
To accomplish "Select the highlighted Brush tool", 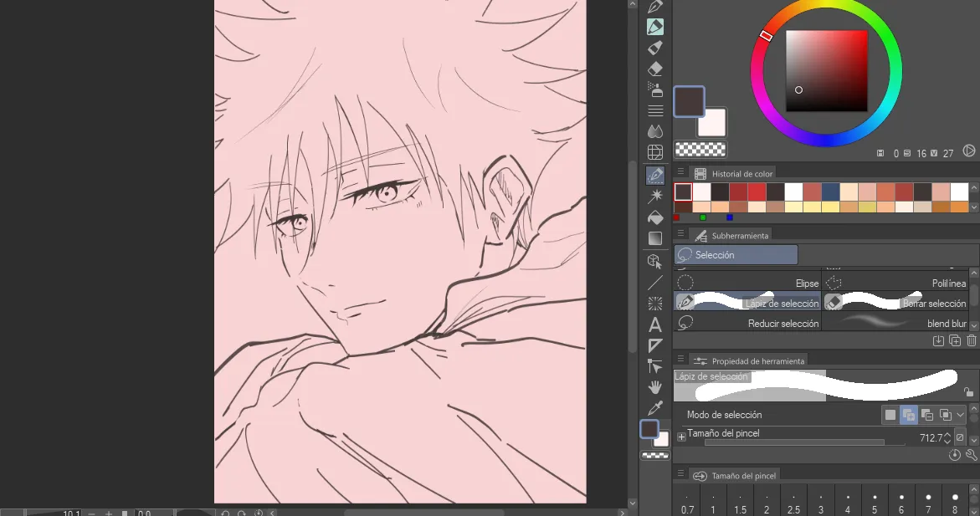I will tap(655, 27).
